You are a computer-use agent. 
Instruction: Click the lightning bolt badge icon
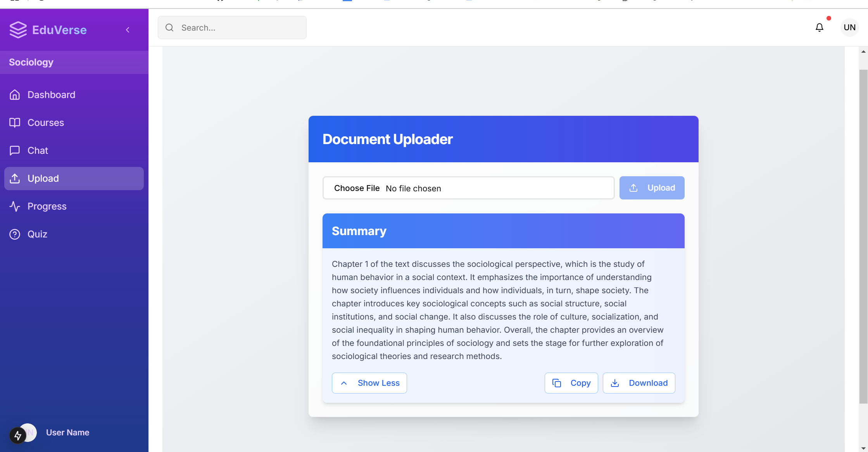coord(17,436)
